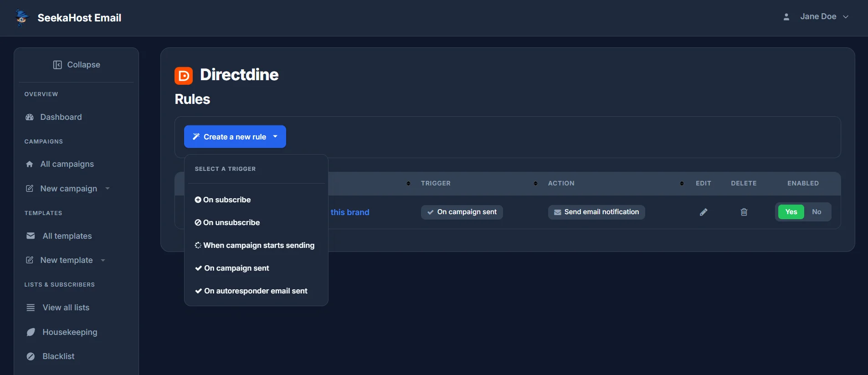Open the New campaign menu item
The height and width of the screenshot is (375, 868).
point(69,189)
